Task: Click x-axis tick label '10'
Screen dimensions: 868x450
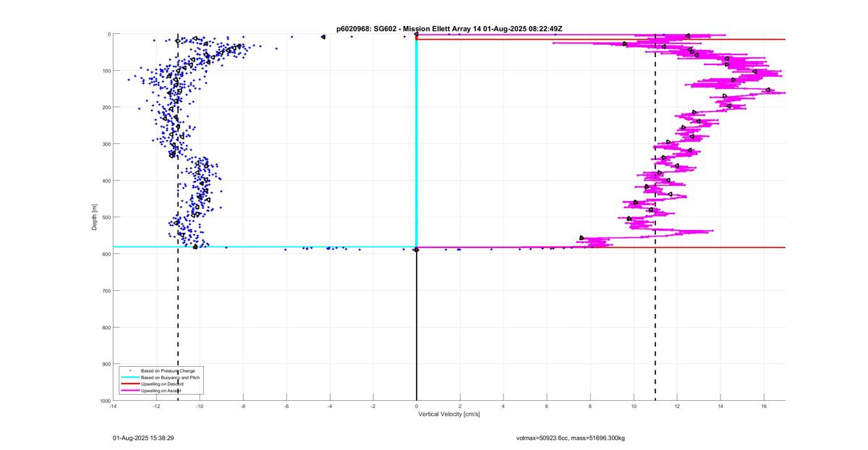Action: tap(634, 406)
